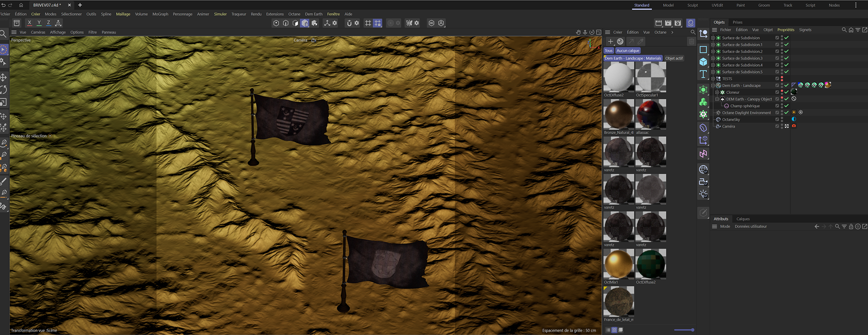Image resolution: width=868 pixels, height=335 pixels.
Task: Switch to the Prises tab
Action: pos(737,22)
